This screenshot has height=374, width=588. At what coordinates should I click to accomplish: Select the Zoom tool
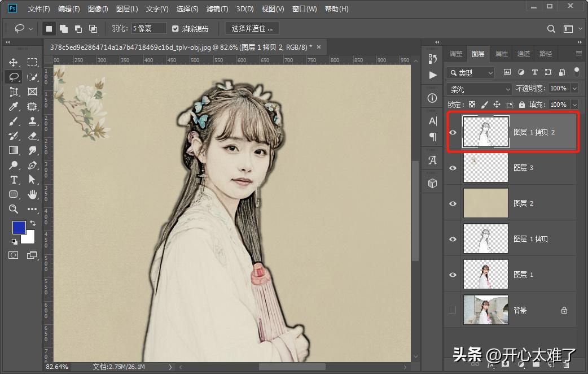[x=13, y=209]
